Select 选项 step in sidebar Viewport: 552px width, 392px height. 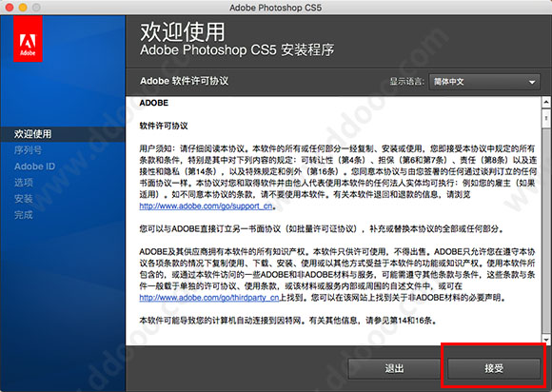pyautogui.click(x=24, y=183)
